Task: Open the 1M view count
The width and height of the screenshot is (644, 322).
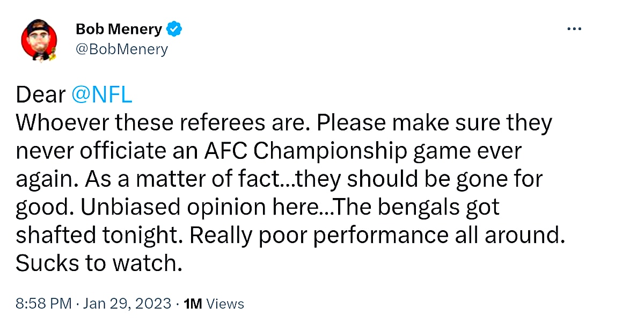Action: pyautogui.click(x=193, y=304)
